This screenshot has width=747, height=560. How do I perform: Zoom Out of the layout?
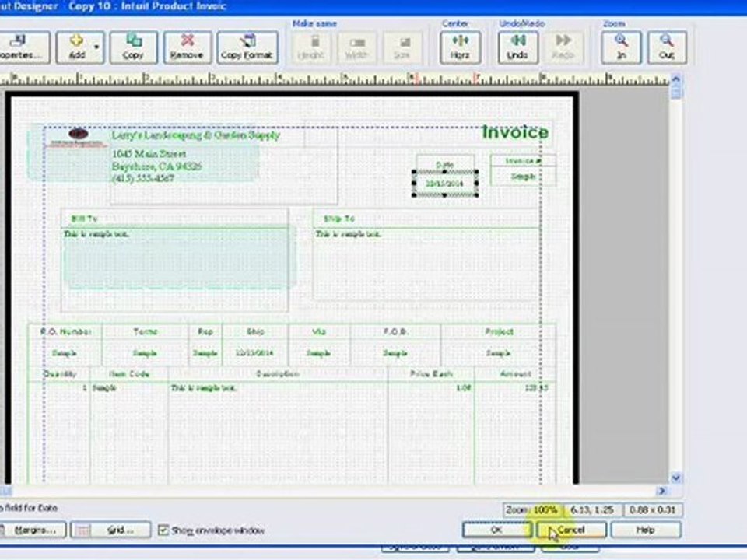pyautogui.click(x=667, y=47)
